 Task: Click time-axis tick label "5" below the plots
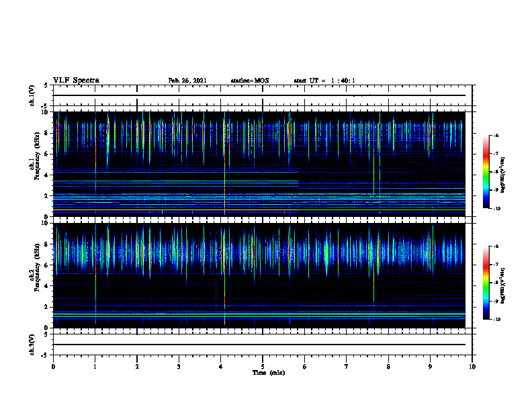pyautogui.click(x=263, y=367)
